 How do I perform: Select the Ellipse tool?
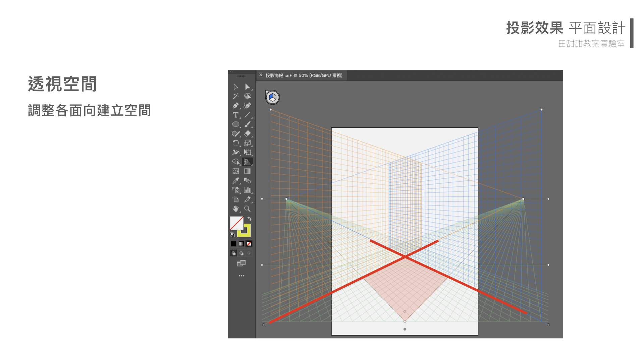pos(236,124)
